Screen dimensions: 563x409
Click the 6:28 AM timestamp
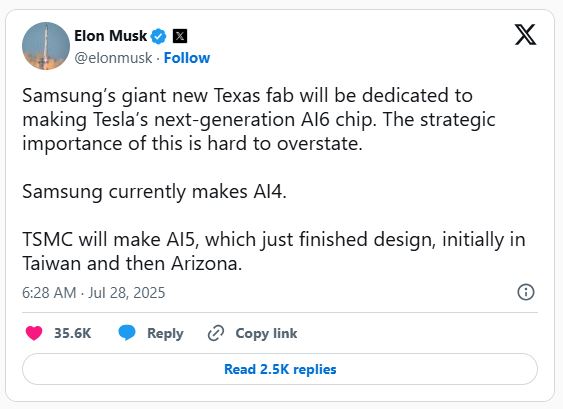[x=49, y=293]
